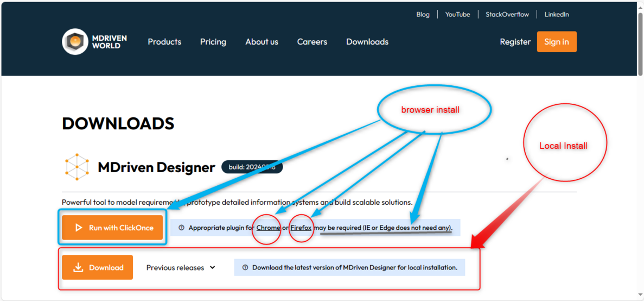
Task: Click the help icon beside Appropriate plugin
Action: tap(182, 228)
